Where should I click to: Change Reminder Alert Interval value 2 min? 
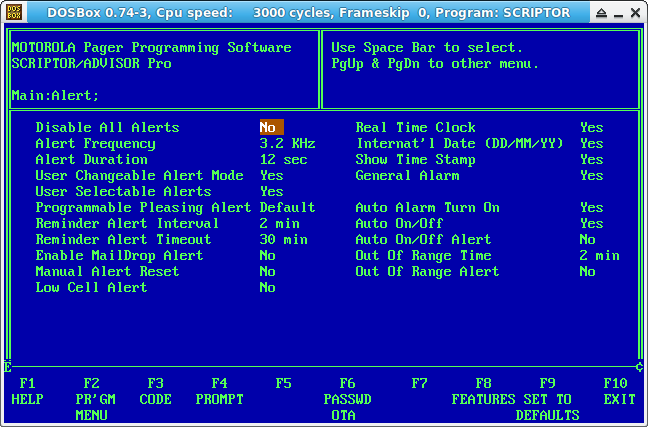coord(279,224)
